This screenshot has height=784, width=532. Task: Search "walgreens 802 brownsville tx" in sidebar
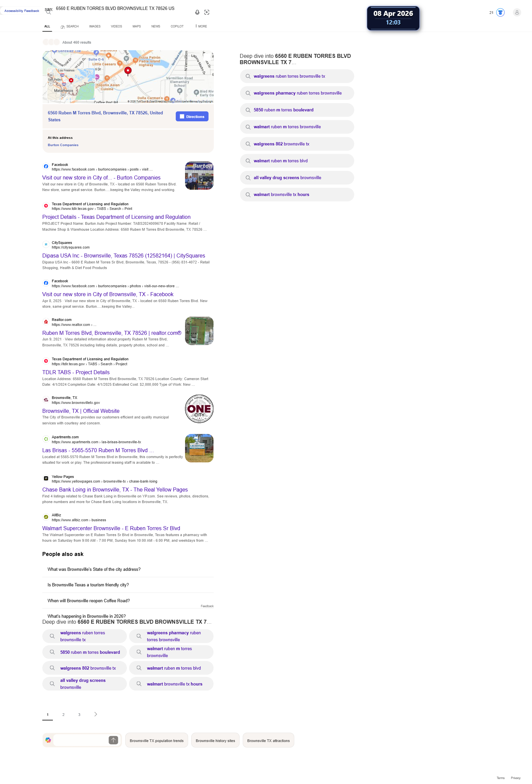(x=297, y=144)
